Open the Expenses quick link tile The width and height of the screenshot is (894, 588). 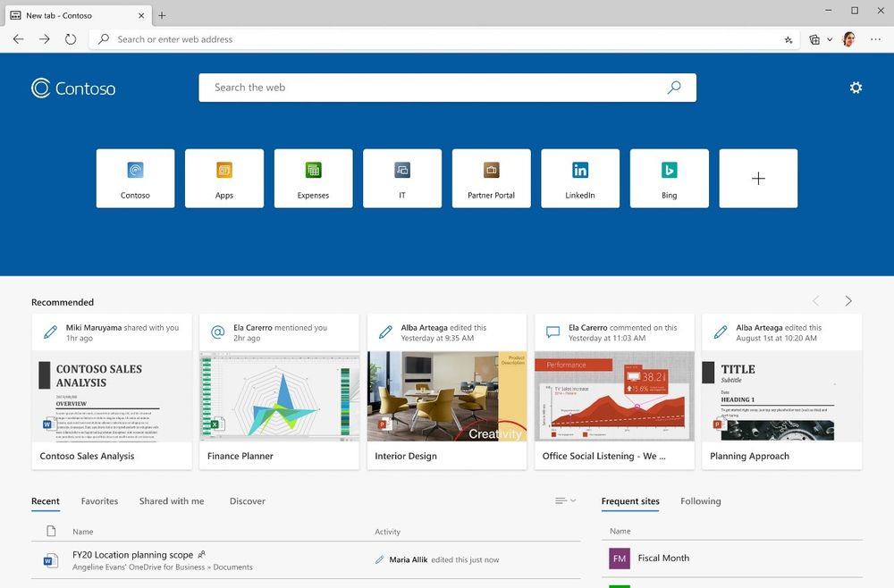pyautogui.click(x=313, y=179)
